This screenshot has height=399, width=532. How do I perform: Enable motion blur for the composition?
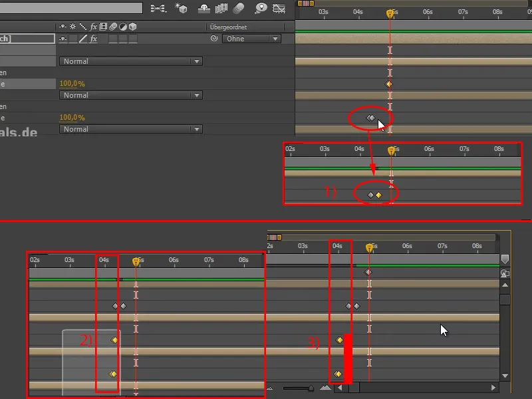click(237, 10)
